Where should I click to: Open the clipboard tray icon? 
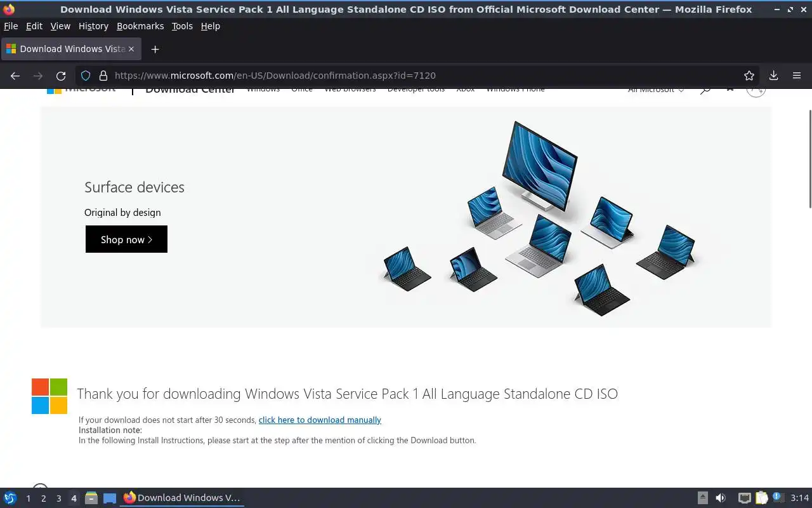(x=761, y=498)
